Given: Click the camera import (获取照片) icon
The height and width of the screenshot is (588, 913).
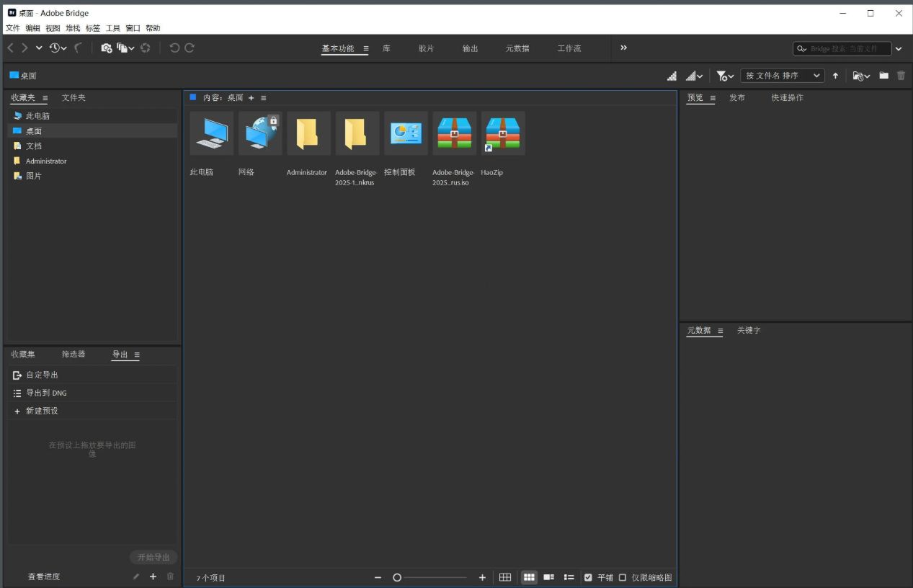Looking at the screenshot, I should [107, 47].
